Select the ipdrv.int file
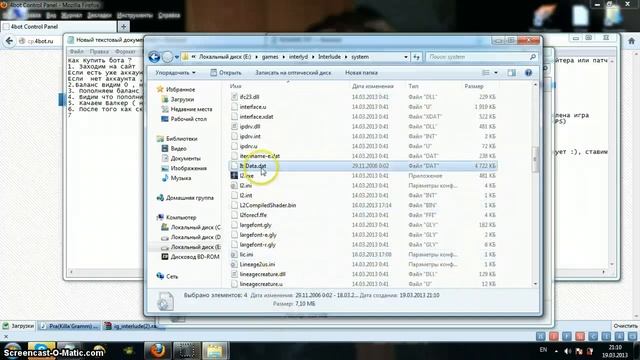The image size is (640, 360). pyautogui.click(x=250, y=136)
